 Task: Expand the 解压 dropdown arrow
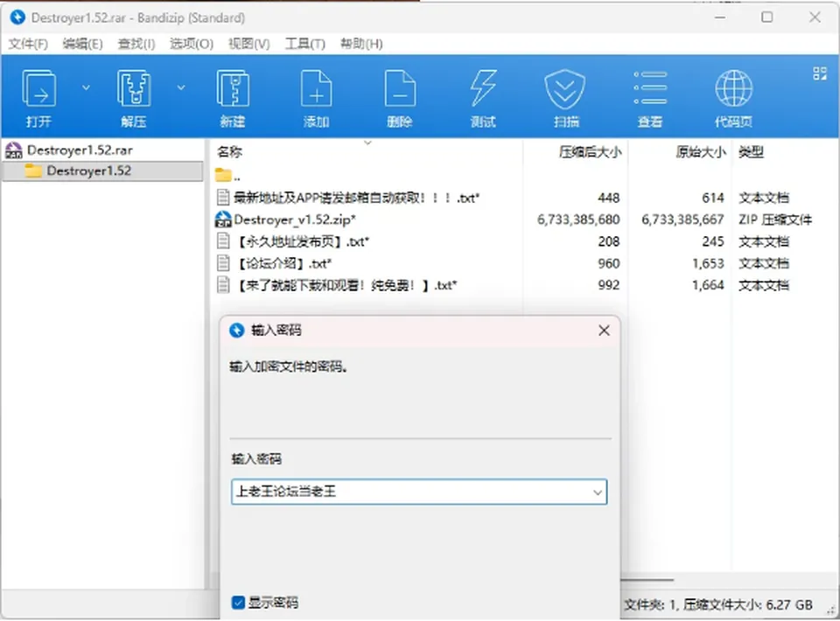click(181, 87)
